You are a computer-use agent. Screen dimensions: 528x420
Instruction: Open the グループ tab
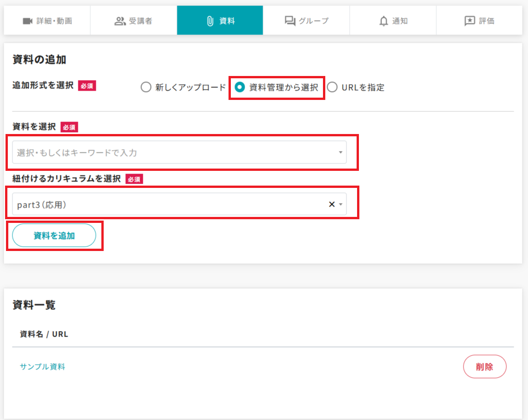click(306, 21)
